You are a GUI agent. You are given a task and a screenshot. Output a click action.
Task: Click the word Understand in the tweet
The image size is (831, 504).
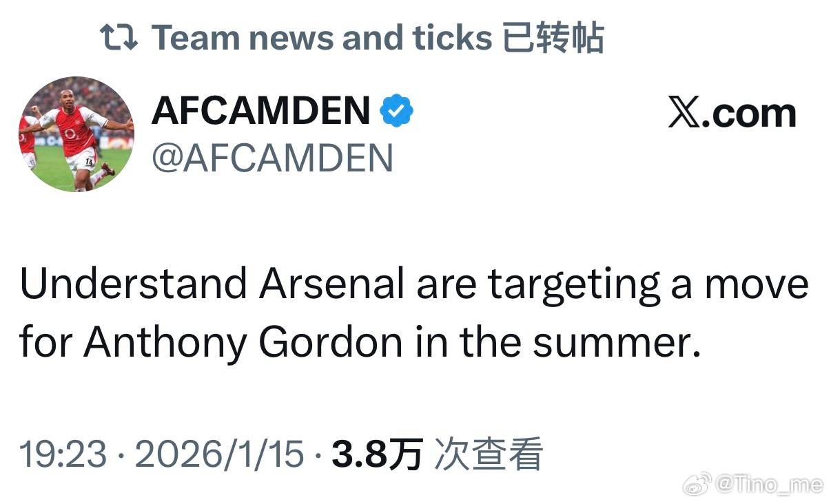(134, 284)
